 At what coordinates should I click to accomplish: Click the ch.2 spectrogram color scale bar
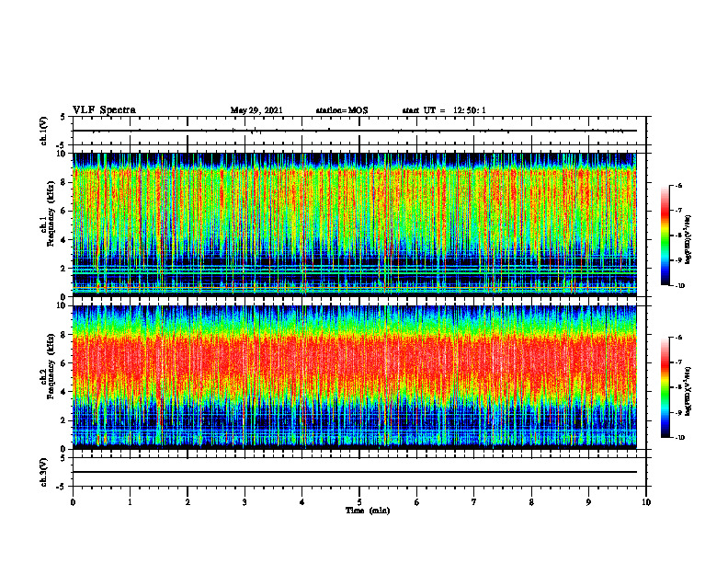[665, 387]
